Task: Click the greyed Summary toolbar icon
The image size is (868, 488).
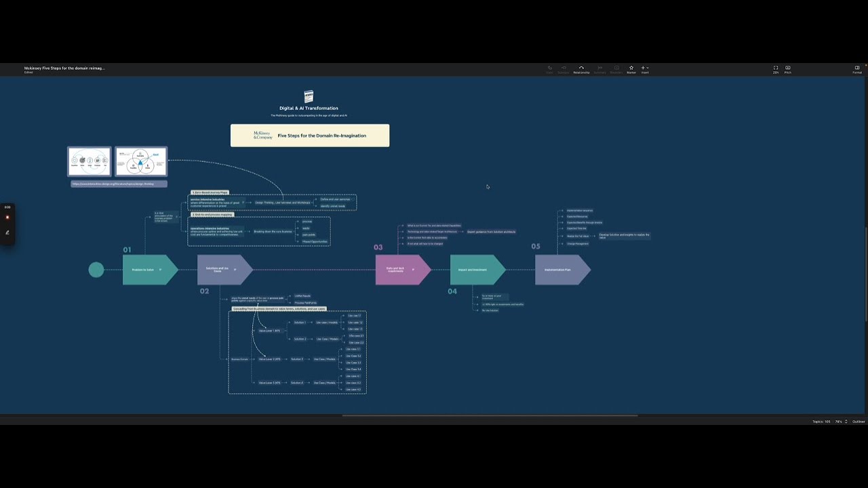Action: pyautogui.click(x=599, y=69)
